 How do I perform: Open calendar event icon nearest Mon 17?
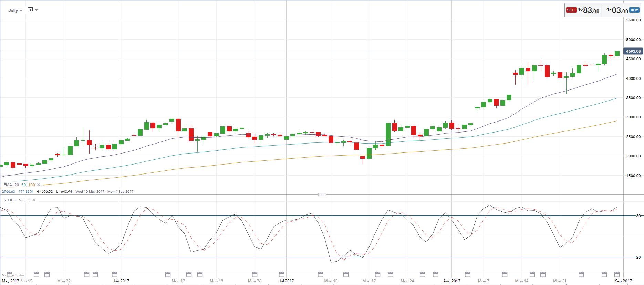tap(378, 274)
